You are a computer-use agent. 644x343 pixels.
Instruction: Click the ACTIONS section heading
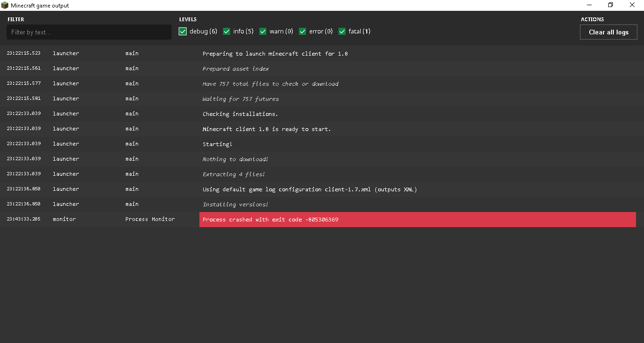click(592, 19)
